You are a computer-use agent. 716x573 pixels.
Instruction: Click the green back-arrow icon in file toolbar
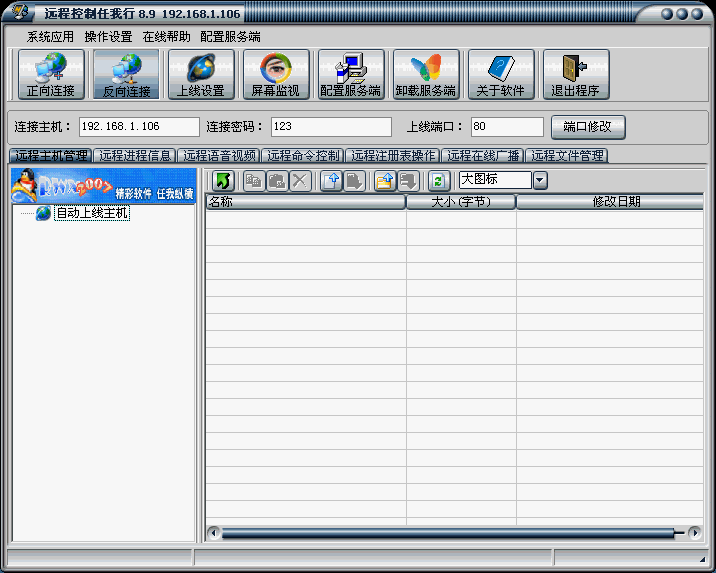pyautogui.click(x=223, y=181)
